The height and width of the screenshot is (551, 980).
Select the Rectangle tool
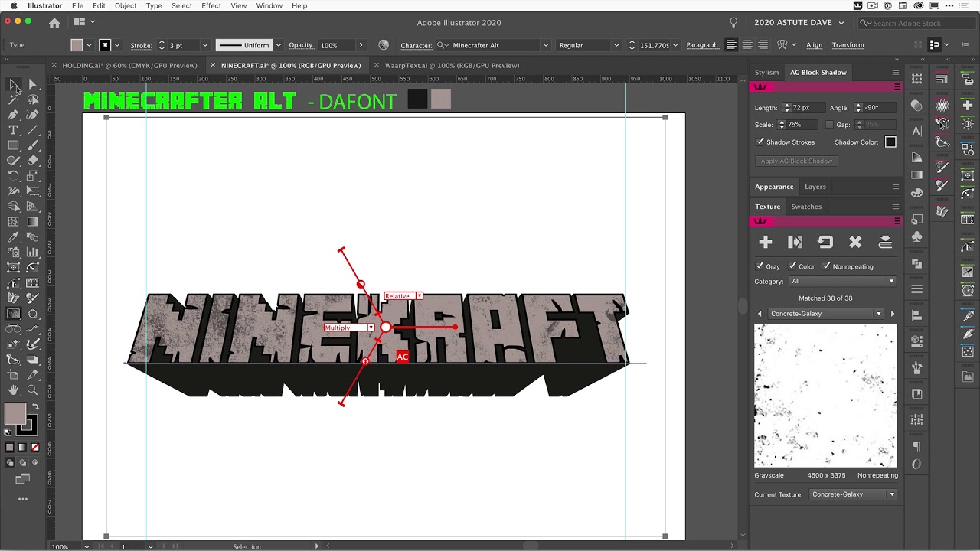click(13, 145)
